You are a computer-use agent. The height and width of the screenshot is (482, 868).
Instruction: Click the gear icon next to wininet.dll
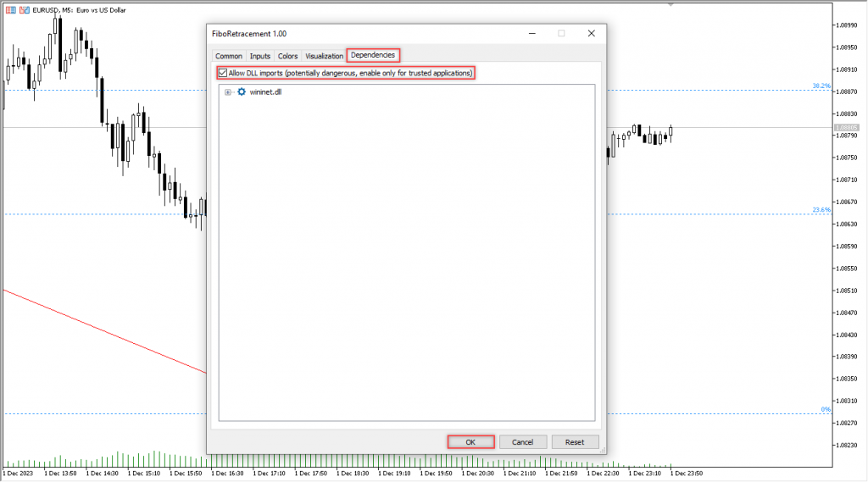tap(242, 91)
